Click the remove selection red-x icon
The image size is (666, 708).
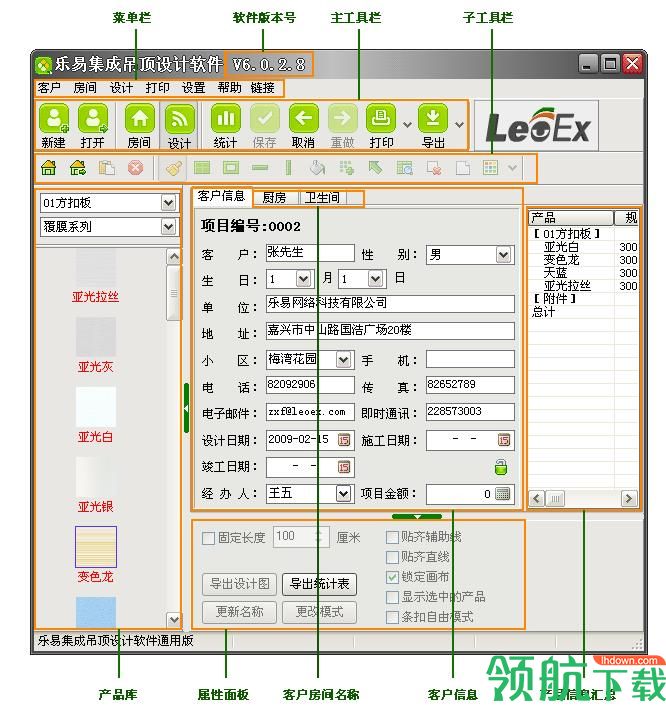(x=434, y=168)
